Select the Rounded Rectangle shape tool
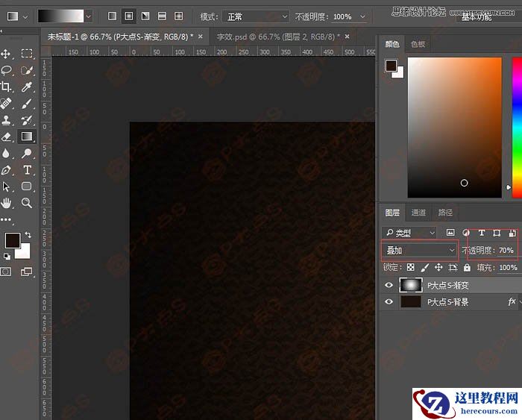 27,187
